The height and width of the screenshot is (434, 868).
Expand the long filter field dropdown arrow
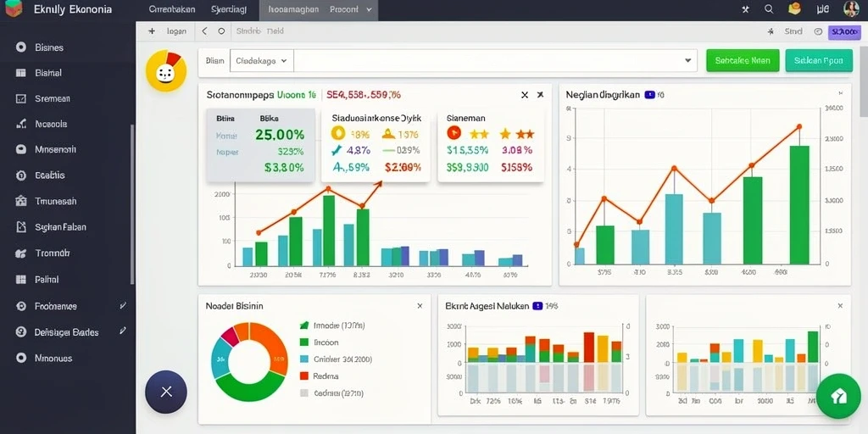[688, 61]
